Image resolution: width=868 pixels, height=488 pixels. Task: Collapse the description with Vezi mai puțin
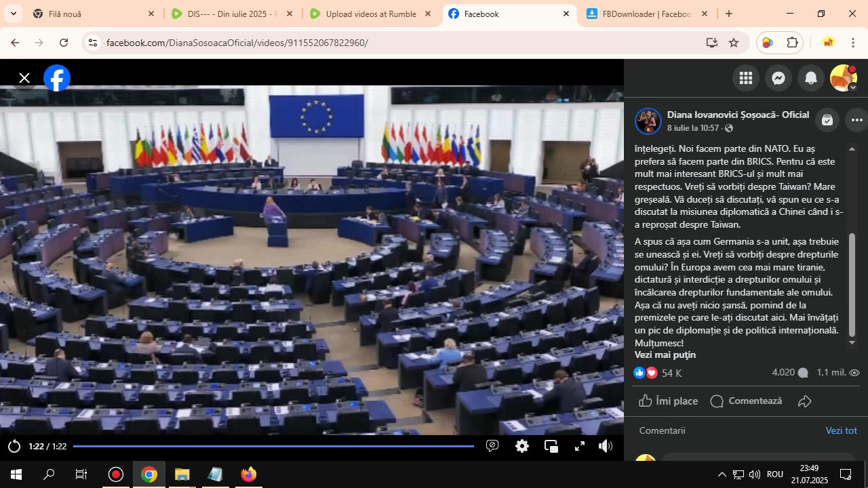tap(665, 354)
